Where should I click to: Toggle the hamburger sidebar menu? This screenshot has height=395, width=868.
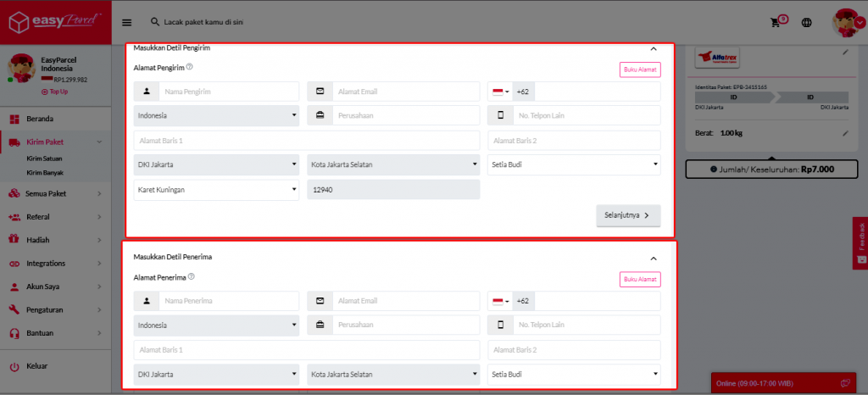pyautogui.click(x=127, y=23)
